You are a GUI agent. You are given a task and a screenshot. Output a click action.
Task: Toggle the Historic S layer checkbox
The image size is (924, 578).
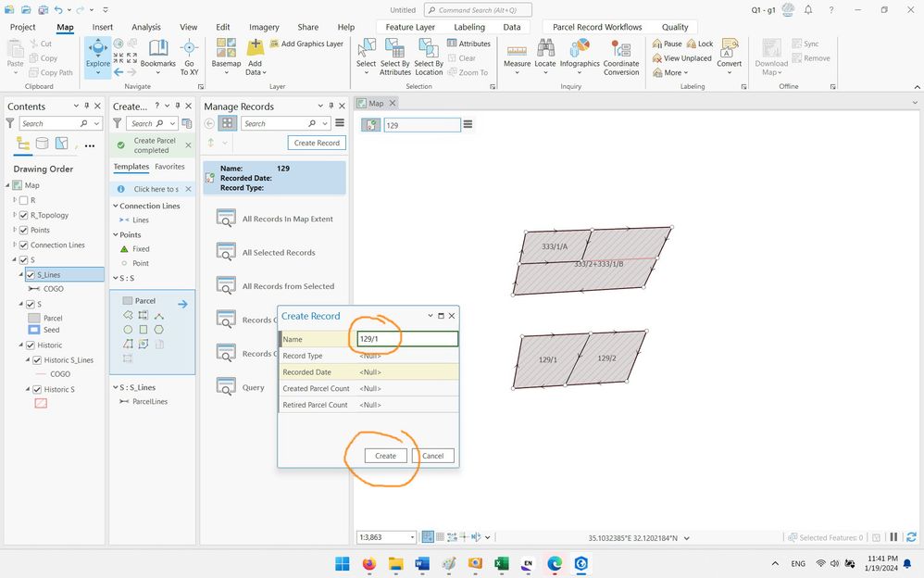(36, 389)
